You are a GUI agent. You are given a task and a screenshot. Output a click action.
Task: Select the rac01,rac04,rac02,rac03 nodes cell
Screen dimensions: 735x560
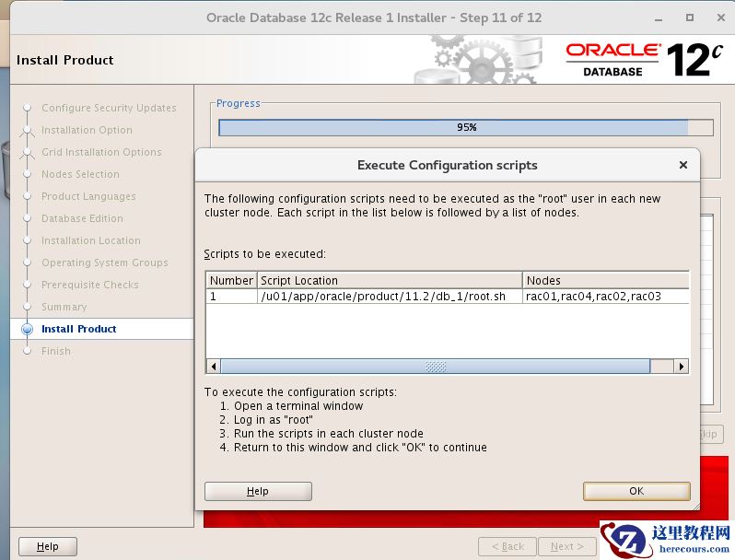pyautogui.click(x=606, y=297)
